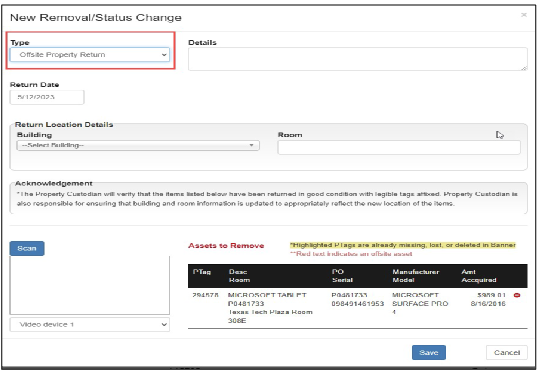Cancel the removal dialog

507,352
